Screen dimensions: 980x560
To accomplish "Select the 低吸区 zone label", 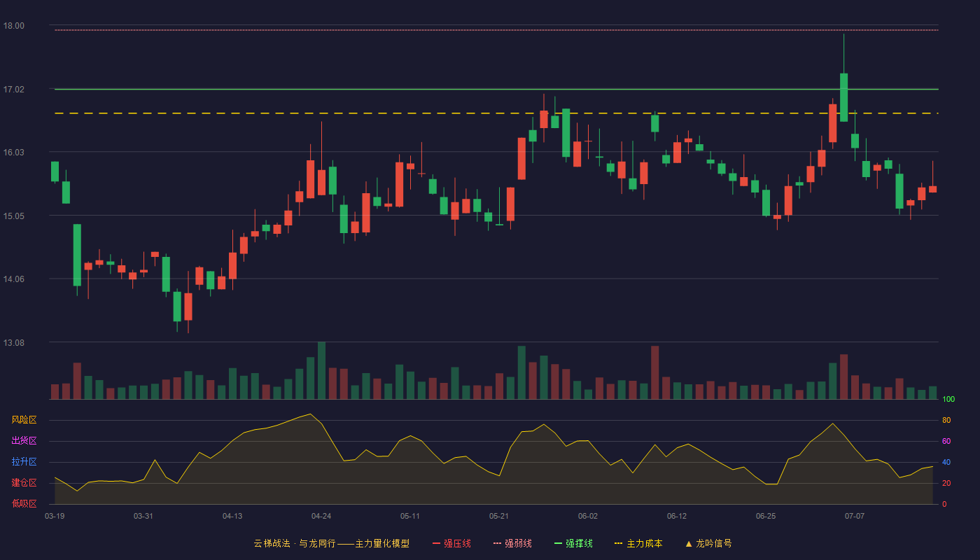I will pyautogui.click(x=24, y=503).
